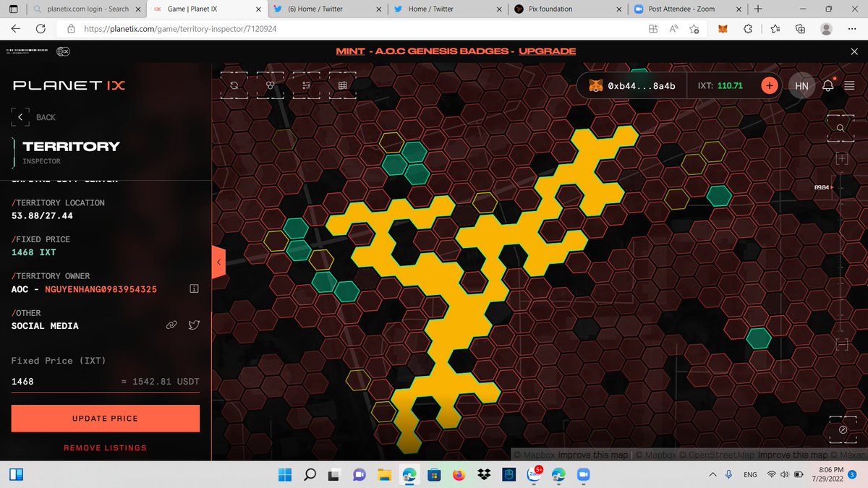Click the zoom in plus bracket icon
Screen dimensions: 868x488
coord(842,158)
